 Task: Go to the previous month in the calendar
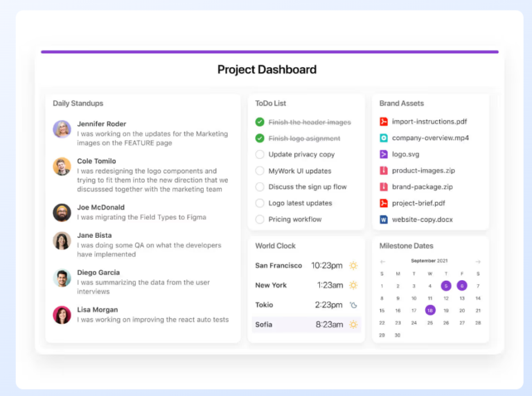(x=382, y=261)
